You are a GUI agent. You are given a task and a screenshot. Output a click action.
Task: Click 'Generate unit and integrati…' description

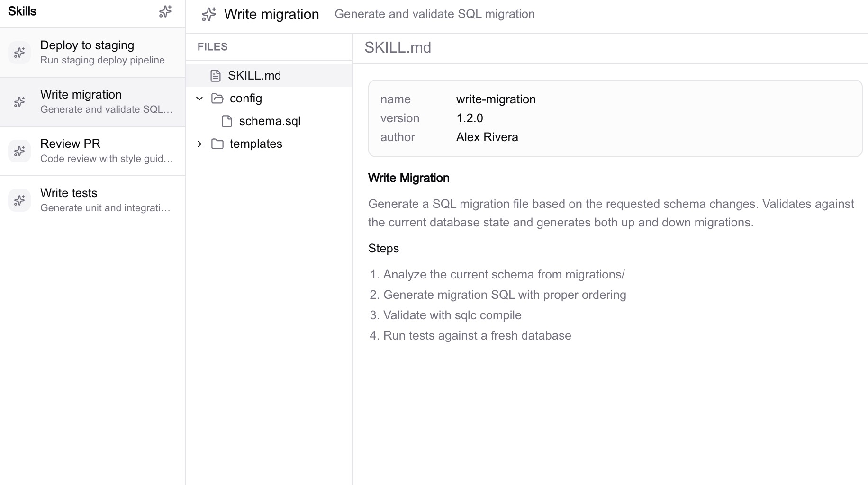click(x=105, y=208)
